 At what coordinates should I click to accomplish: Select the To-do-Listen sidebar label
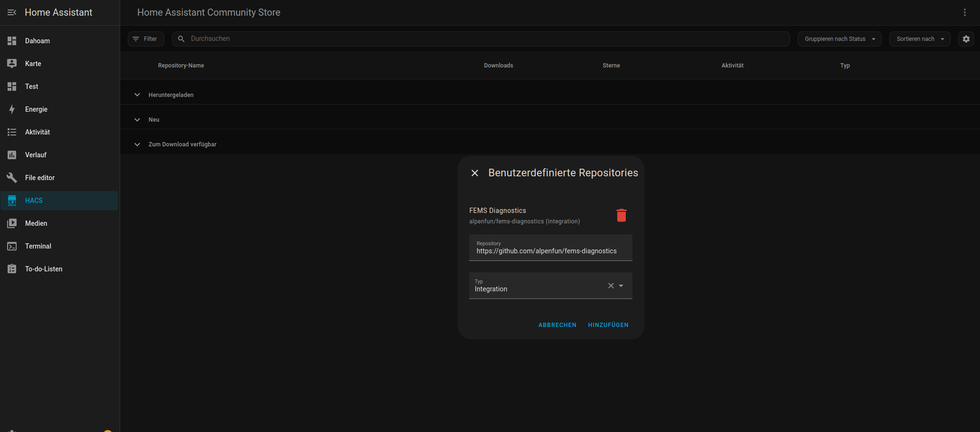pyautogui.click(x=44, y=269)
